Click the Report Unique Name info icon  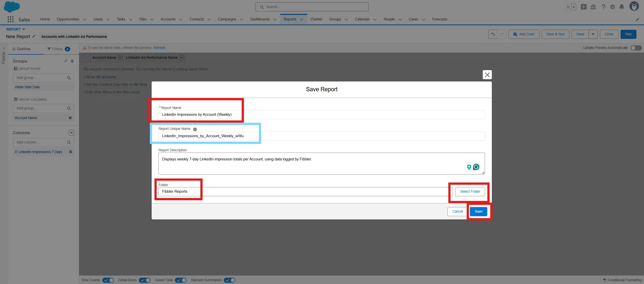[195, 129]
